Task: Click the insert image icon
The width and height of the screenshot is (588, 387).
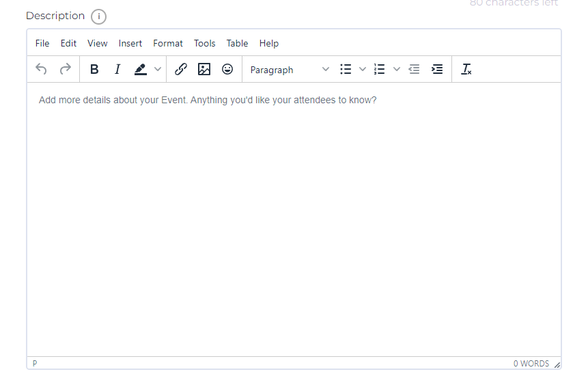Action: point(204,69)
